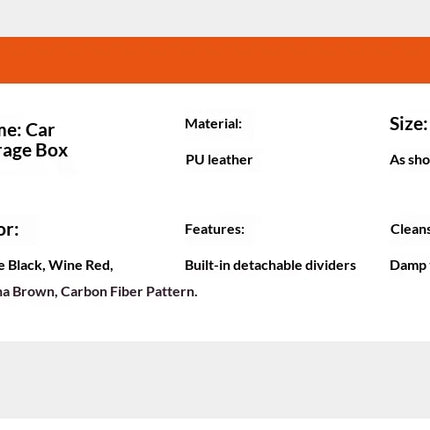Click the "As sho" size text
430x430 pixels.
tap(410, 160)
